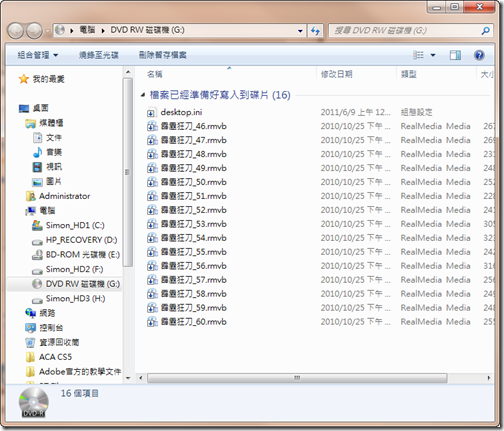The image size is (504, 431).
Task: Click the desktop.ini file icon
Action: [x=151, y=113]
